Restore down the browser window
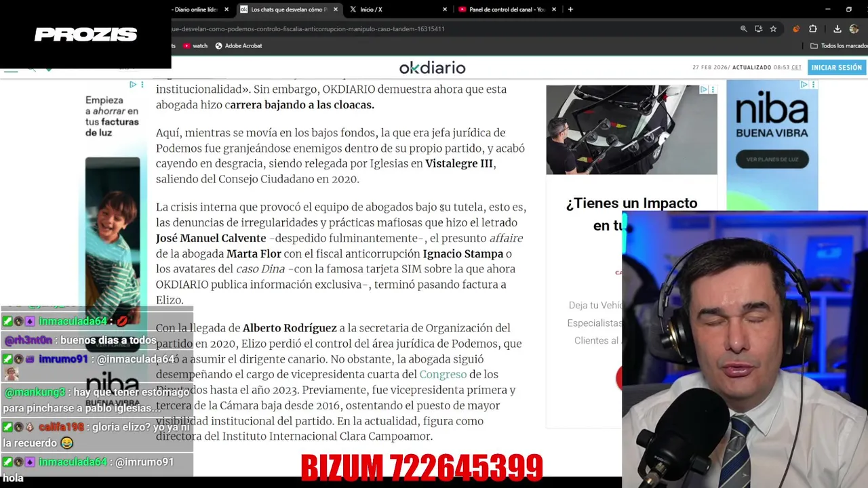The image size is (868, 488). pos(849,9)
